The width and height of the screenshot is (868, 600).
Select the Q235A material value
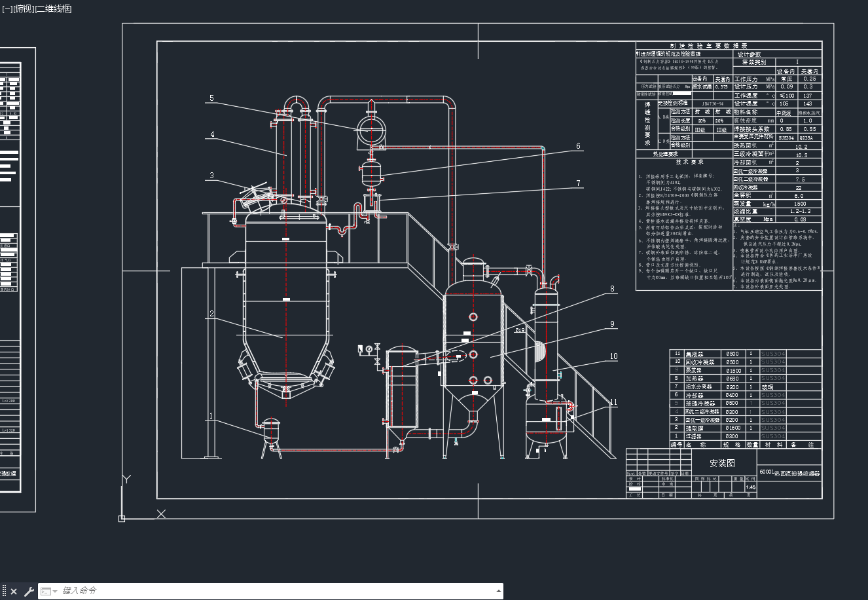[x=806, y=138]
